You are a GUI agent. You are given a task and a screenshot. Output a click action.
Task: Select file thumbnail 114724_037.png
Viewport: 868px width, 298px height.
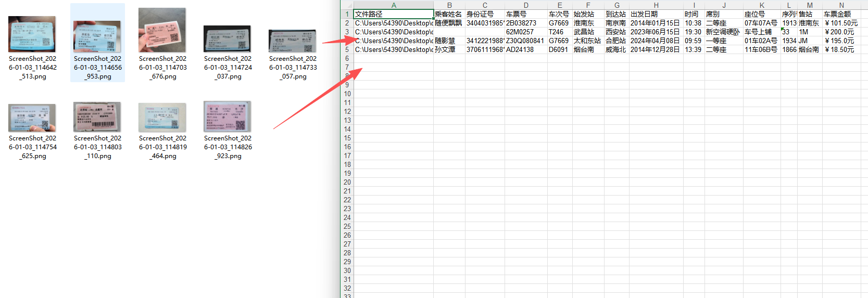pos(228,39)
